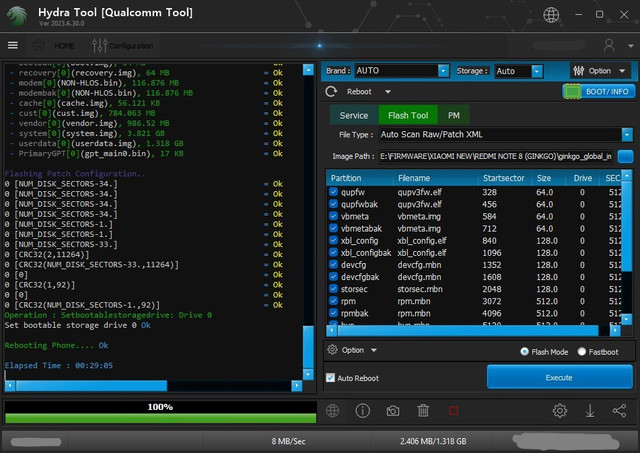
Task: Toggle the devcfg partition checkbox
Action: pos(333,264)
